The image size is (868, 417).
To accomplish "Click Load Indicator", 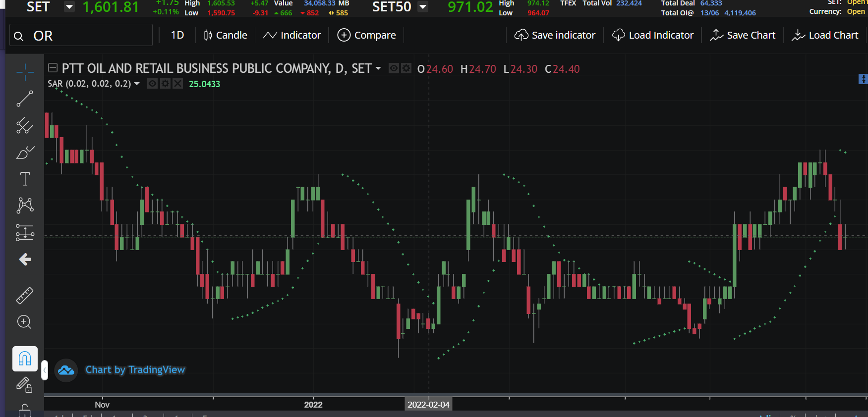I will tap(653, 35).
